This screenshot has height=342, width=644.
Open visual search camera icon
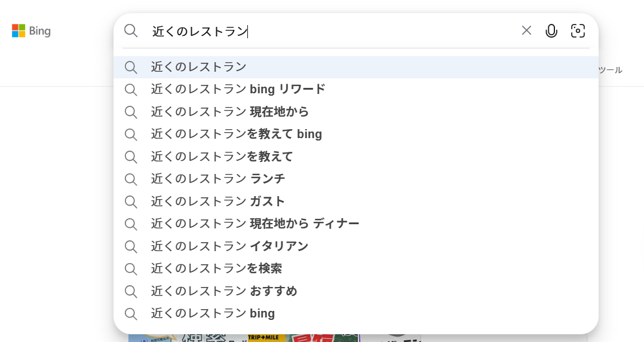point(578,31)
